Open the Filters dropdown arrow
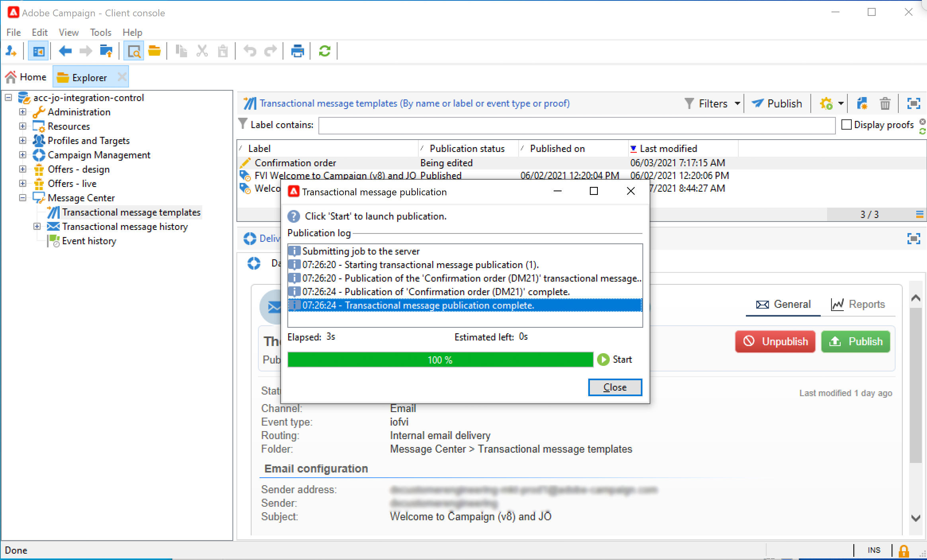This screenshot has width=927, height=560. [737, 104]
